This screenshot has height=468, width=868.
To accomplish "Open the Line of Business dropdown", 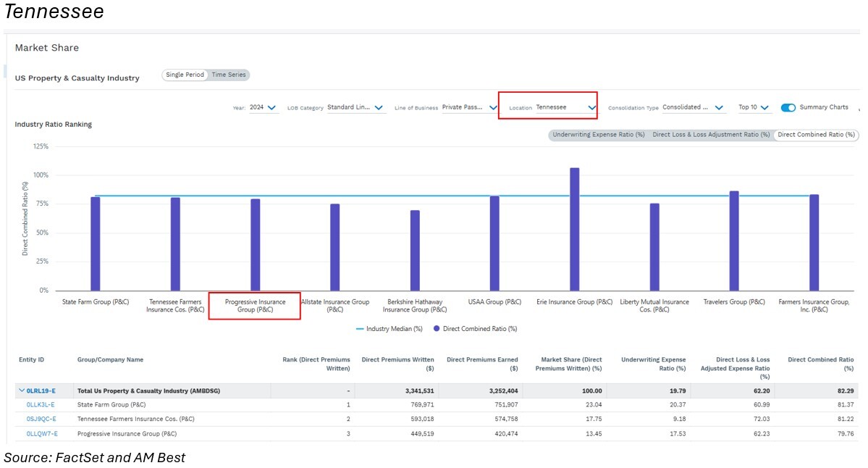I will (469, 108).
